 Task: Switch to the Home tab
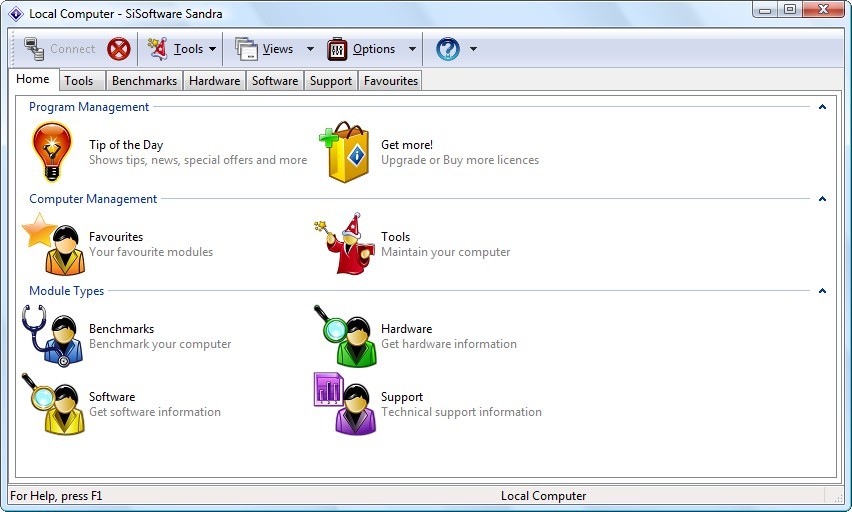click(x=33, y=79)
